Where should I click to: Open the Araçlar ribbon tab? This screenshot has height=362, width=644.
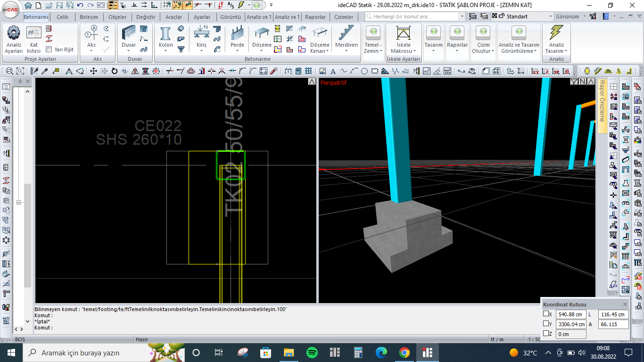click(x=173, y=17)
